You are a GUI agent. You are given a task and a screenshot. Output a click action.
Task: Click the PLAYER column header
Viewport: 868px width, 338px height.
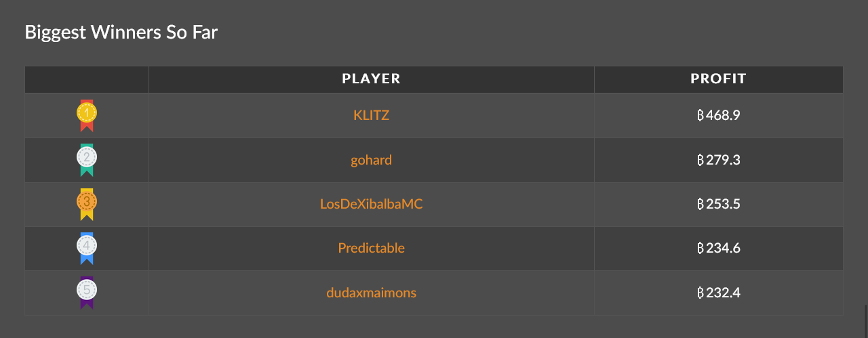tap(372, 79)
